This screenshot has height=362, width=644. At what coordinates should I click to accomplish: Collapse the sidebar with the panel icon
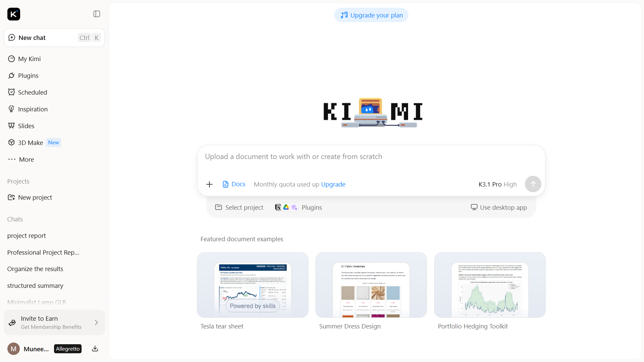tap(97, 14)
